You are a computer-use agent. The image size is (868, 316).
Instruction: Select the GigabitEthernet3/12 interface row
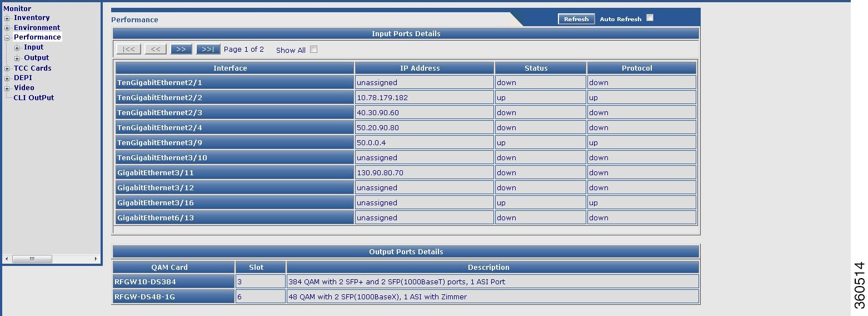[x=406, y=187]
